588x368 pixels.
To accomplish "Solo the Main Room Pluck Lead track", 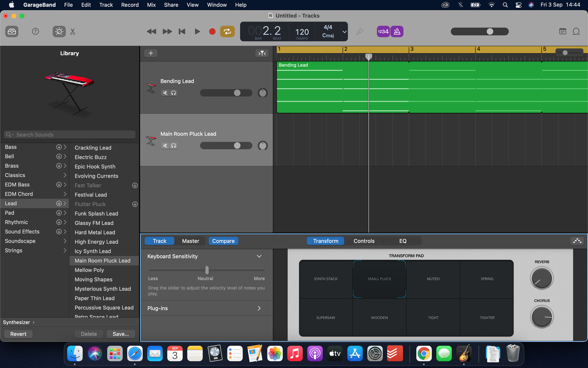I will (x=173, y=146).
